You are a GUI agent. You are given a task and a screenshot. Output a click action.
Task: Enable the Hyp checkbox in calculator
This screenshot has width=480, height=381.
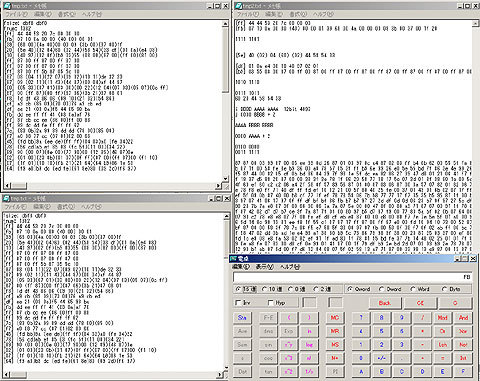276,303
